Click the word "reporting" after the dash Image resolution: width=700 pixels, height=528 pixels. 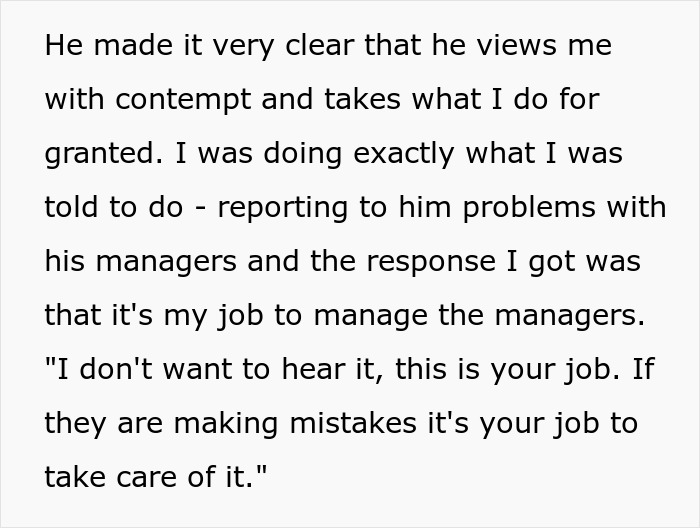[282, 208]
